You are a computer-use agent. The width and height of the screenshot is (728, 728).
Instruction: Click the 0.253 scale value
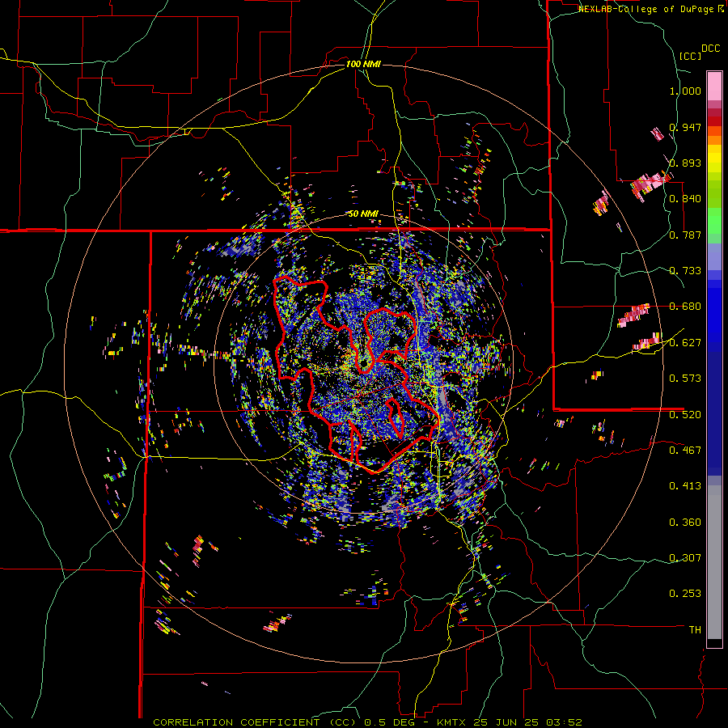coord(685,594)
